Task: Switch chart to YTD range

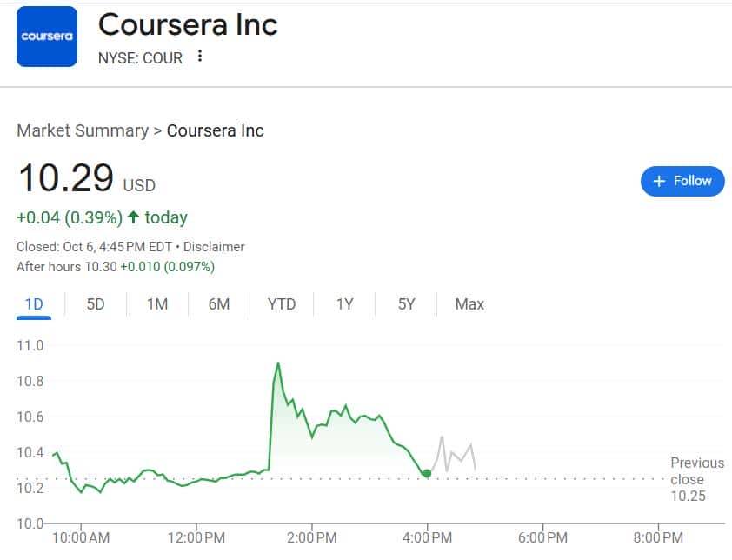Action: click(282, 304)
